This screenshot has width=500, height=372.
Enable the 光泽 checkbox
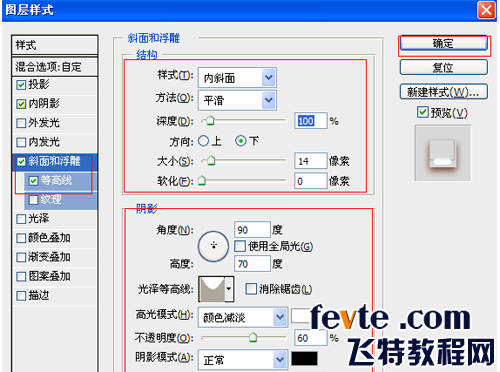(x=21, y=219)
